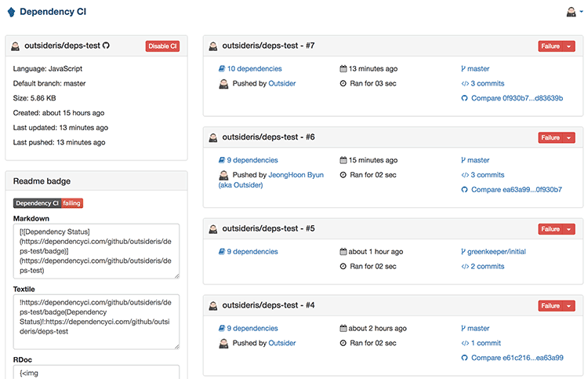Image resolution: width=588 pixels, height=379 pixels.
Task: Click the GitHub icon beside Compare e61c216...ea63a99
Action: (x=464, y=358)
